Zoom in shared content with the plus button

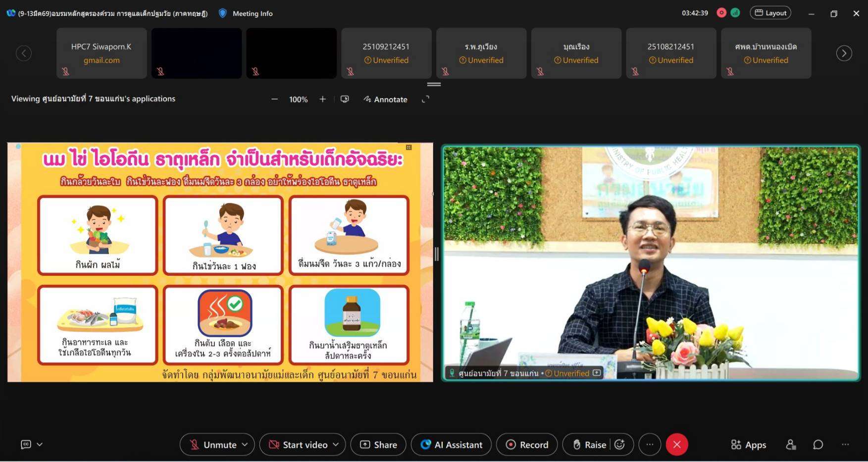323,99
